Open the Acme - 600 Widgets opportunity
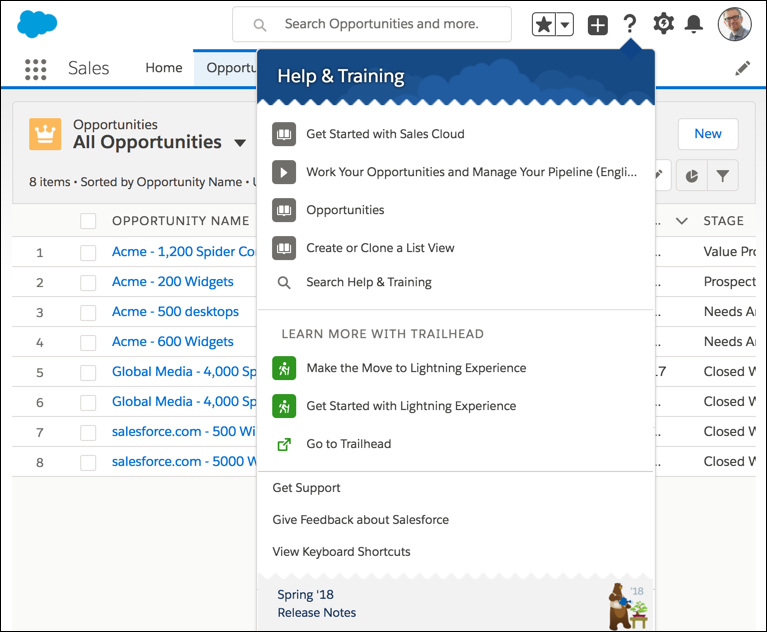Viewport: 767px width, 632px height. [x=173, y=341]
